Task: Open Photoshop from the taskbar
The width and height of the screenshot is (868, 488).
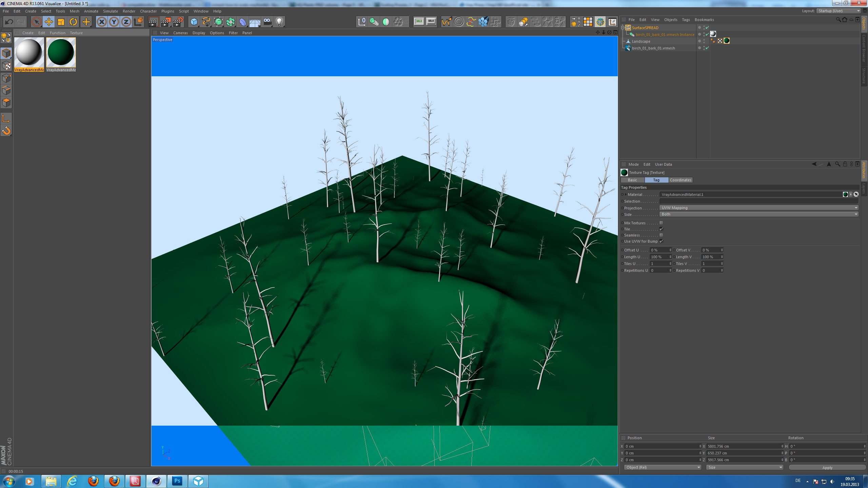Action: [177, 481]
